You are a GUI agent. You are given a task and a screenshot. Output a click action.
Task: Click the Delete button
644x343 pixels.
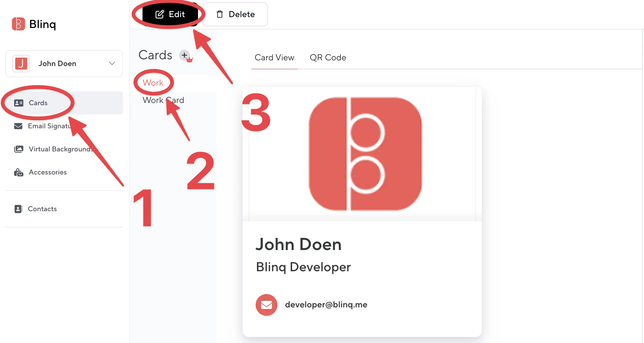[235, 14]
